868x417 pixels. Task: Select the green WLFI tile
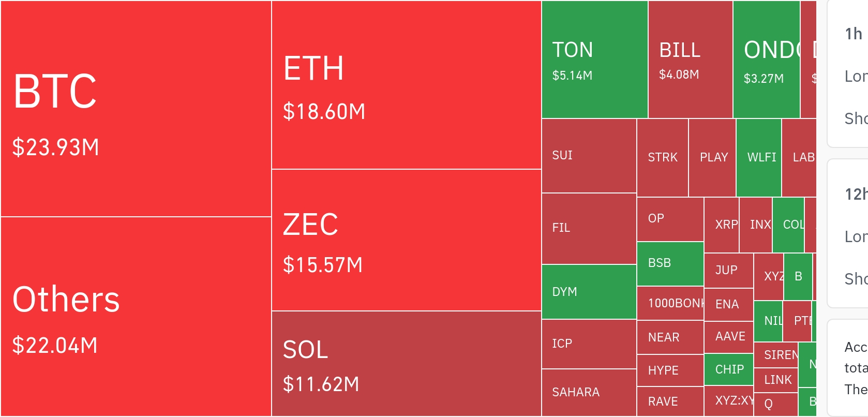(759, 158)
